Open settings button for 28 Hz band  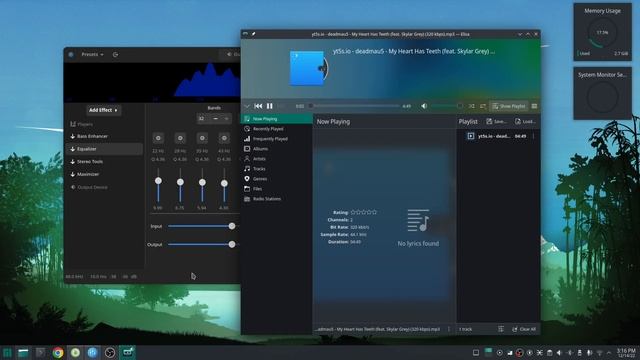point(180,138)
